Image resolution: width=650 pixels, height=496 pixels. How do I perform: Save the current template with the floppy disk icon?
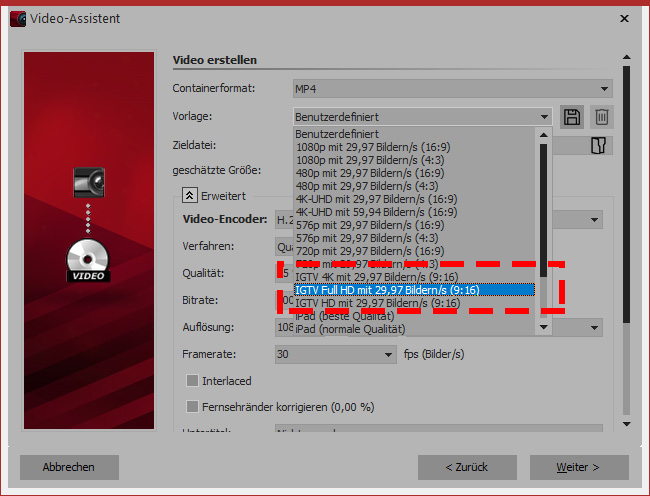(x=572, y=117)
